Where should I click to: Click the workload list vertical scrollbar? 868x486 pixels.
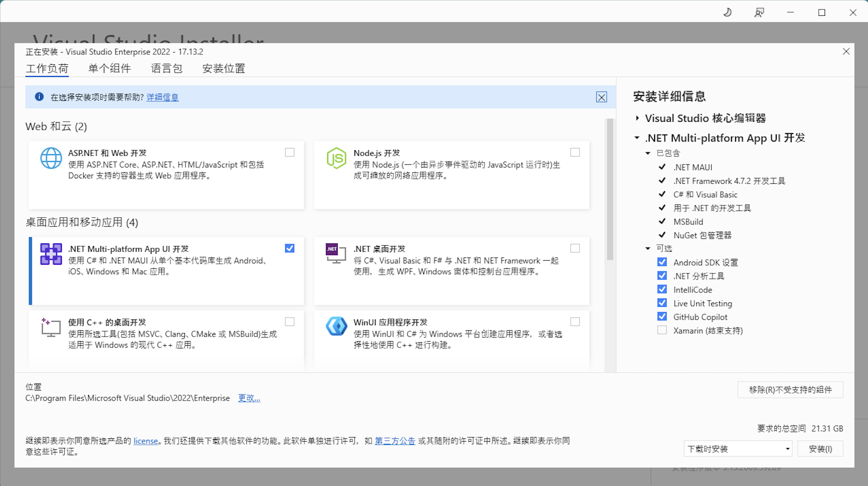[610, 189]
